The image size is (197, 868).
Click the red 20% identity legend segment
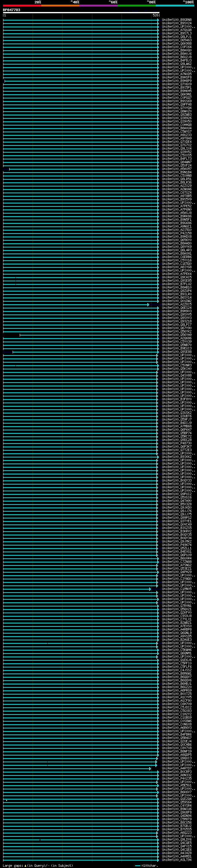pyautogui.click(x=22, y=6)
